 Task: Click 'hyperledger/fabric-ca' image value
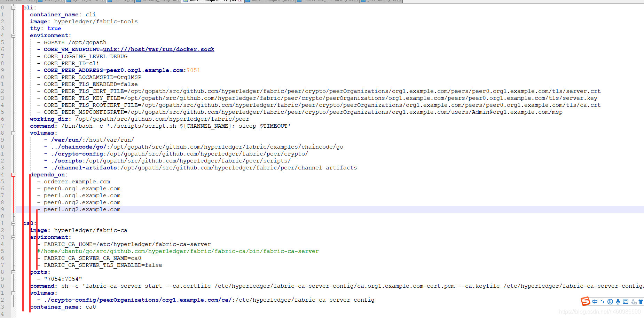(91, 230)
